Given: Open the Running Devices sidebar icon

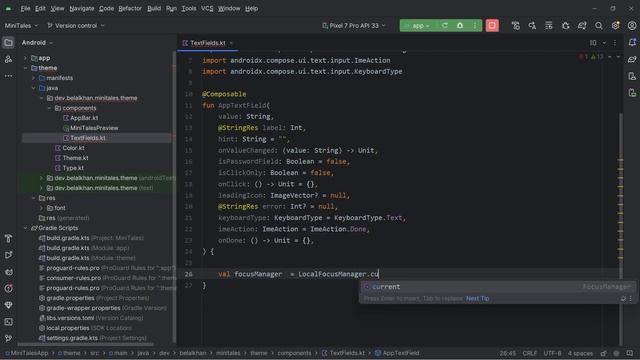Looking at the screenshot, I should (x=632, y=93).
